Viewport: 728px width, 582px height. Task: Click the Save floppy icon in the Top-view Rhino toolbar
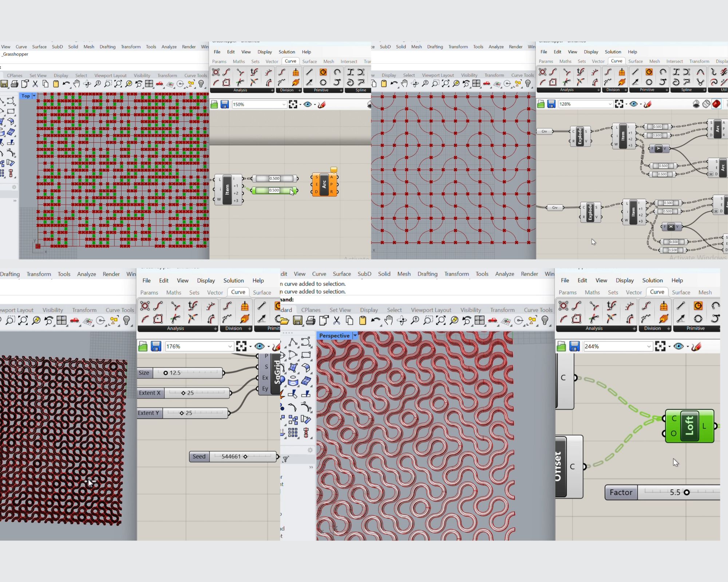tap(4, 84)
